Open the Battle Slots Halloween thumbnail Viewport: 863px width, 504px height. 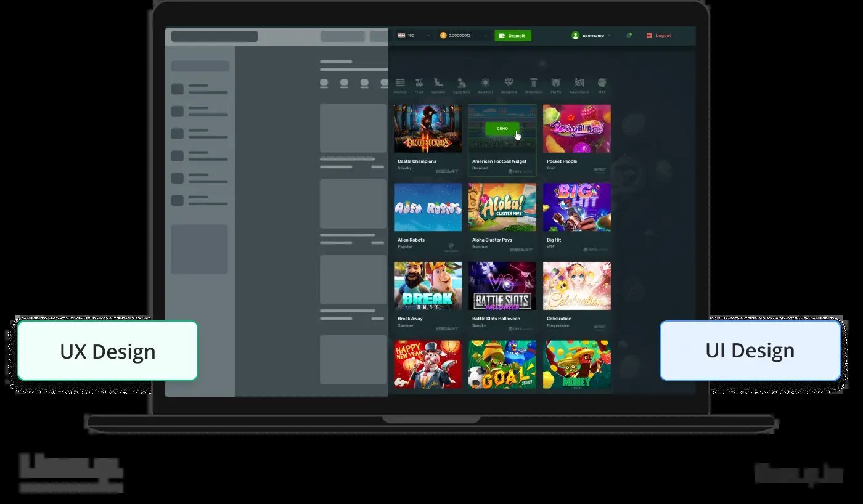[x=502, y=286]
